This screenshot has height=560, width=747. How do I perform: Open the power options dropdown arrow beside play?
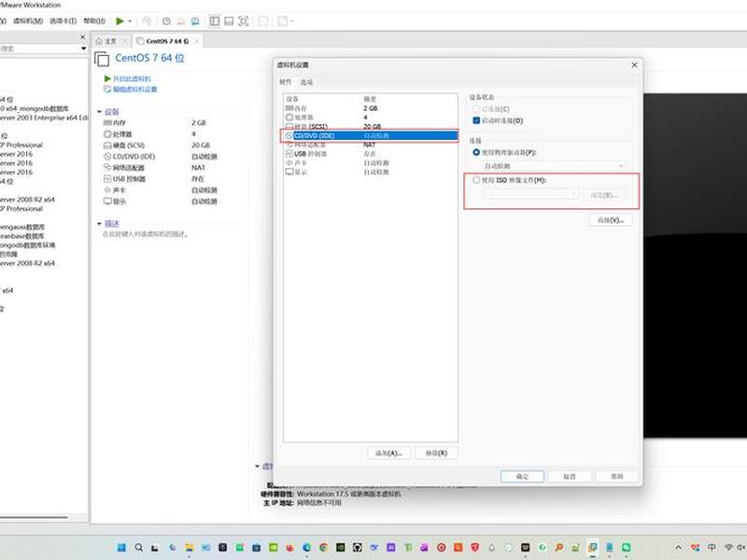point(130,21)
